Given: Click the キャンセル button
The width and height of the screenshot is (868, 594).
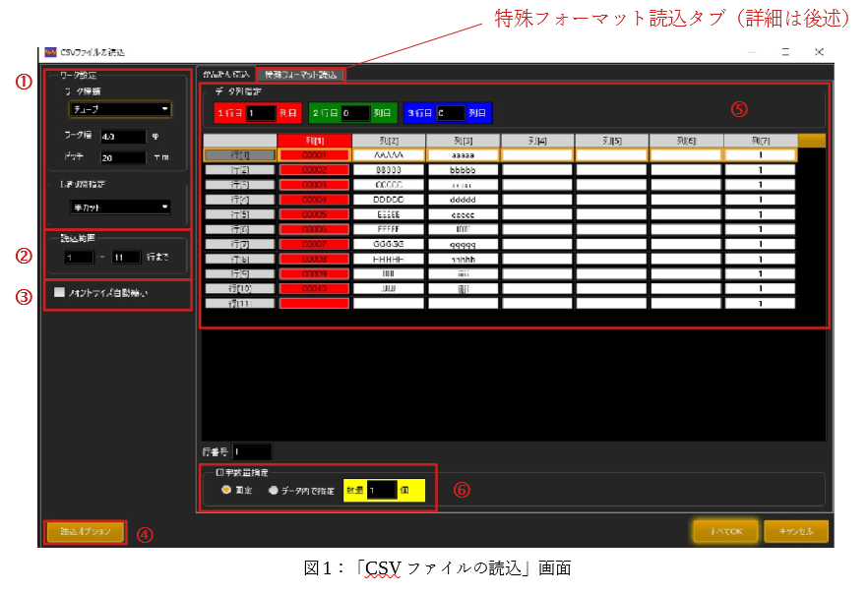Looking at the screenshot, I should pos(796,531).
